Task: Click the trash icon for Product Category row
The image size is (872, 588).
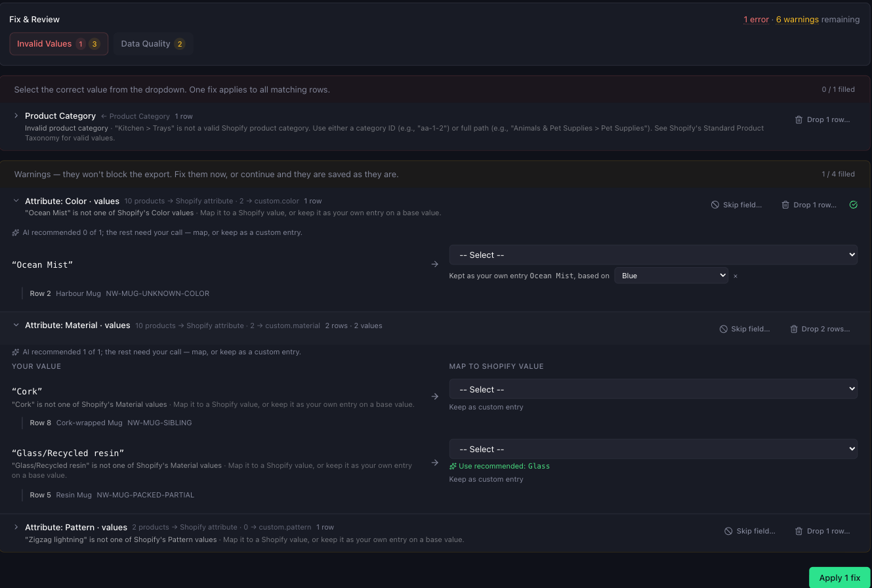Action: click(799, 119)
